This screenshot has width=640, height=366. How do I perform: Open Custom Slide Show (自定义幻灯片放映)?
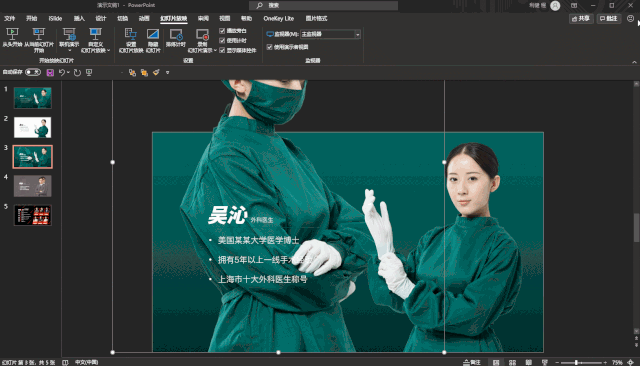(96, 40)
